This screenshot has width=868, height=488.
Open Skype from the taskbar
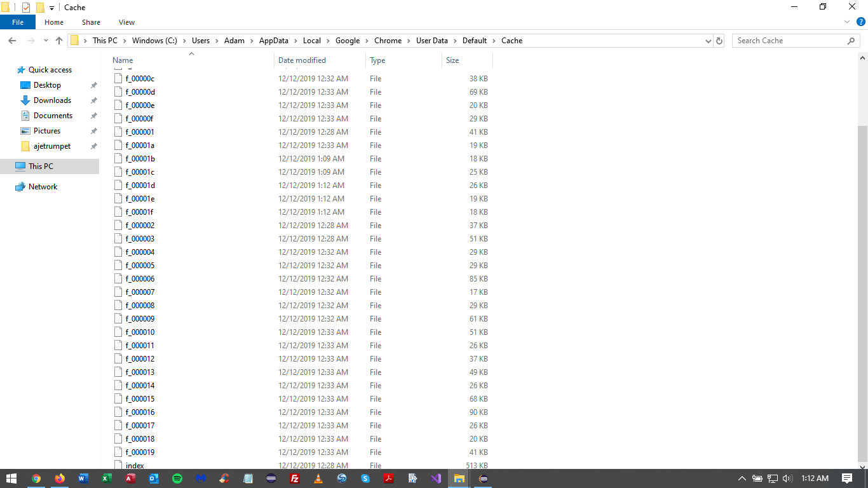pos(365,478)
